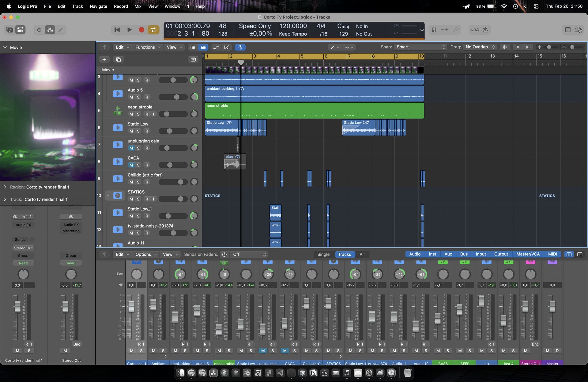Record-enable the Audio 5 track
Screen dimensions: 588x382
(147, 97)
